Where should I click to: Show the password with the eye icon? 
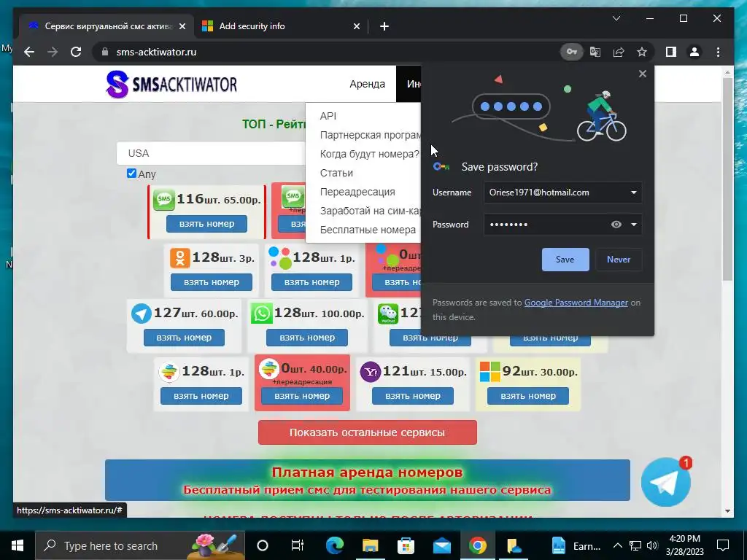[x=616, y=225]
